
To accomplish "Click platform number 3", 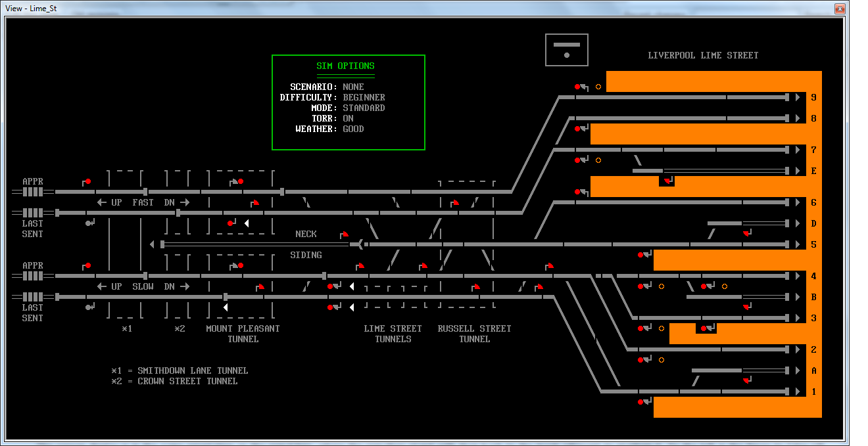I will (x=814, y=318).
